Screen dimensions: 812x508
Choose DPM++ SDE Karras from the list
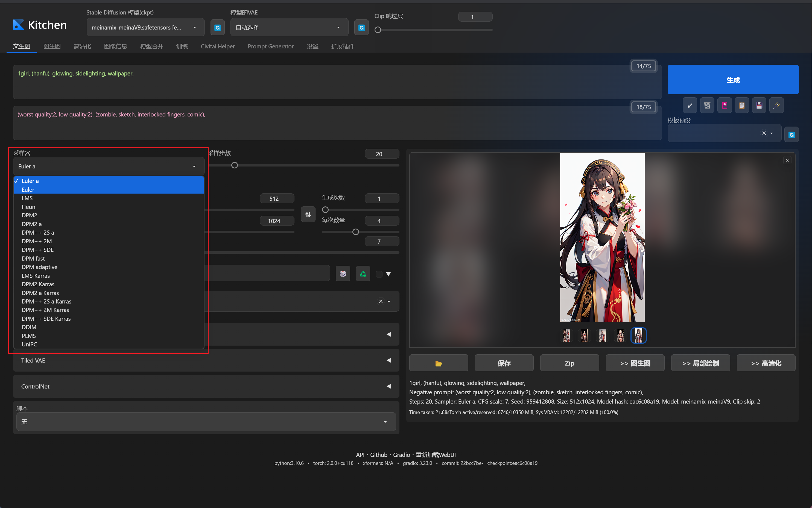coord(109,319)
